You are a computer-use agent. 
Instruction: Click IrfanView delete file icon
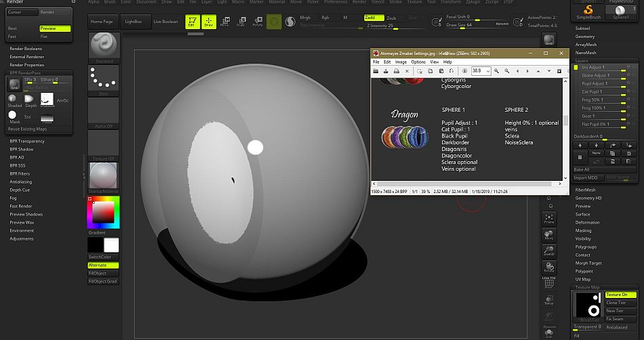point(407,71)
